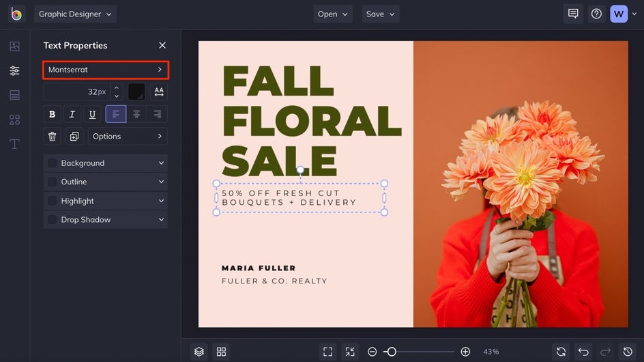644x362 pixels.
Task: Enable the Background checkbox
Action: [x=53, y=163]
